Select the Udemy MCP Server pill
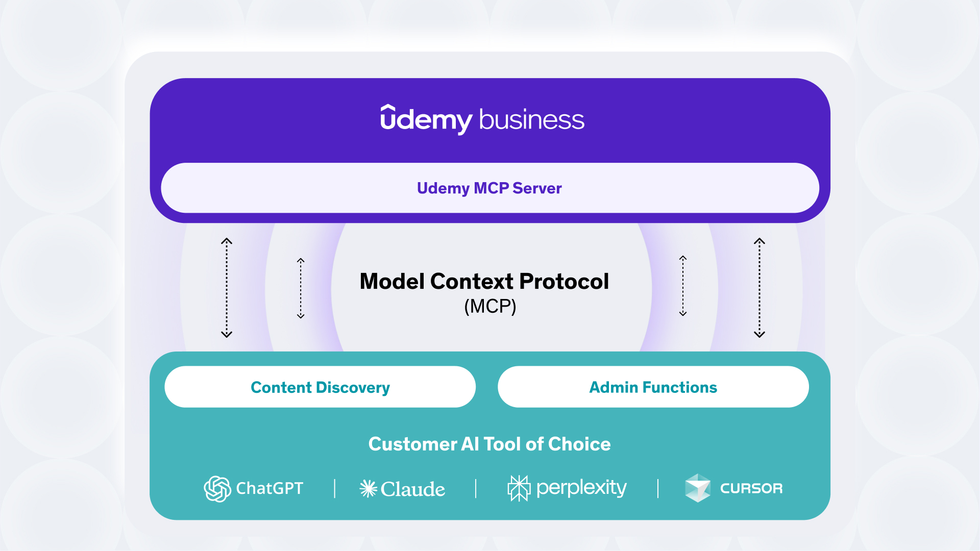The image size is (980, 551). pos(489,188)
